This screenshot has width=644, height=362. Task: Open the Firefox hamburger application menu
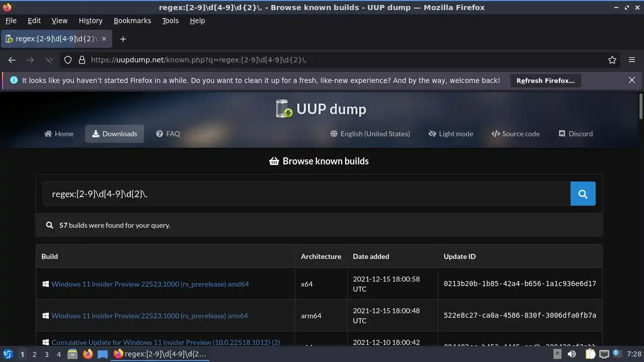pyautogui.click(x=632, y=60)
